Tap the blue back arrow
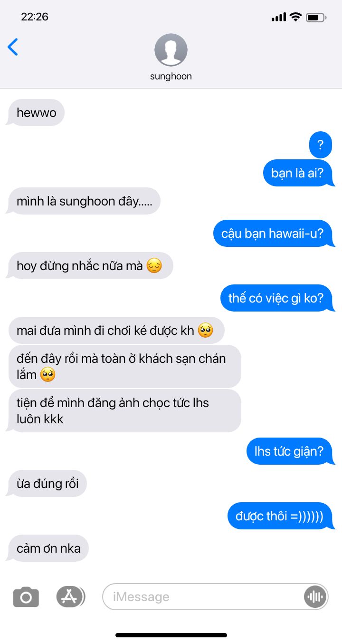Viewport: 342px width, 644px height. pyautogui.click(x=13, y=47)
